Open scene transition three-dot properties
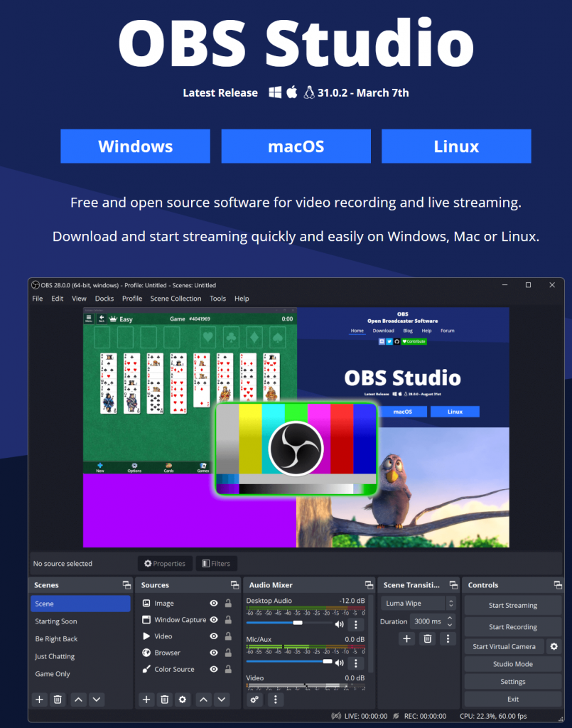This screenshot has width=572, height=728. point(448,639)
